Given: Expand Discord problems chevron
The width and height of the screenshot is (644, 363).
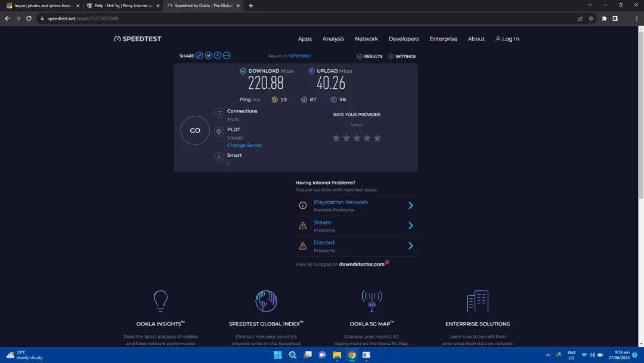Looking at the screenshot, I should click(410, 245).
